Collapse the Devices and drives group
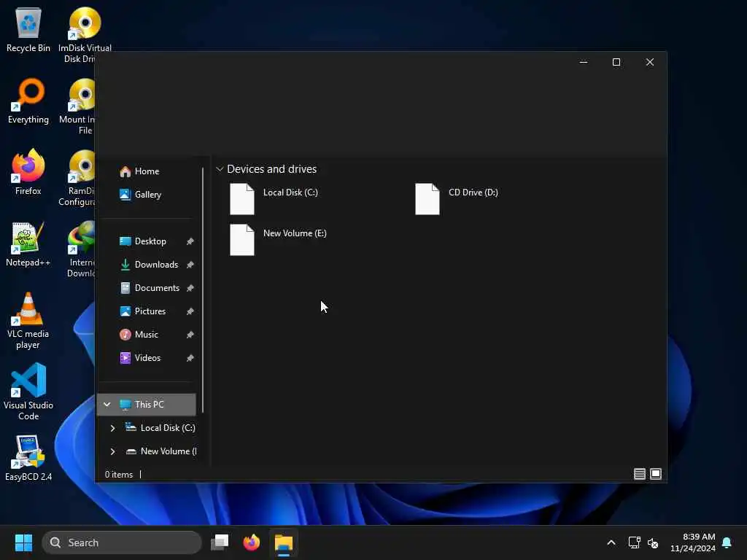747x560 pixels. coord(220,169)
